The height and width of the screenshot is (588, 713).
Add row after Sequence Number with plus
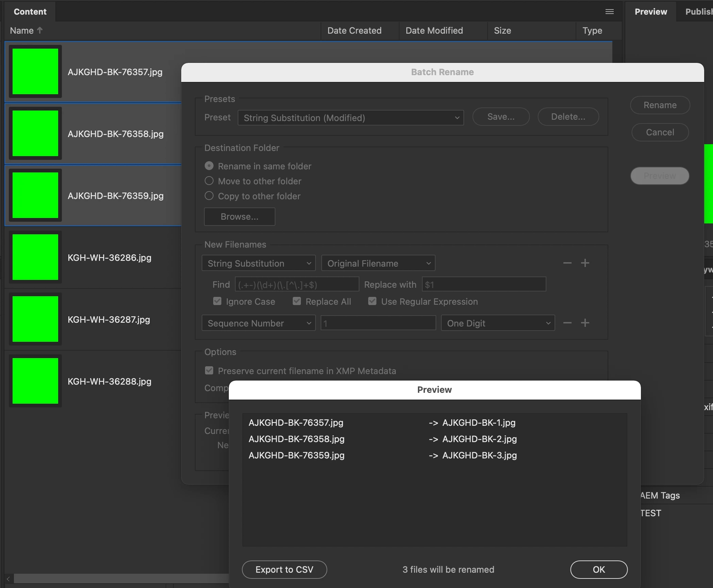pos(585,323)
